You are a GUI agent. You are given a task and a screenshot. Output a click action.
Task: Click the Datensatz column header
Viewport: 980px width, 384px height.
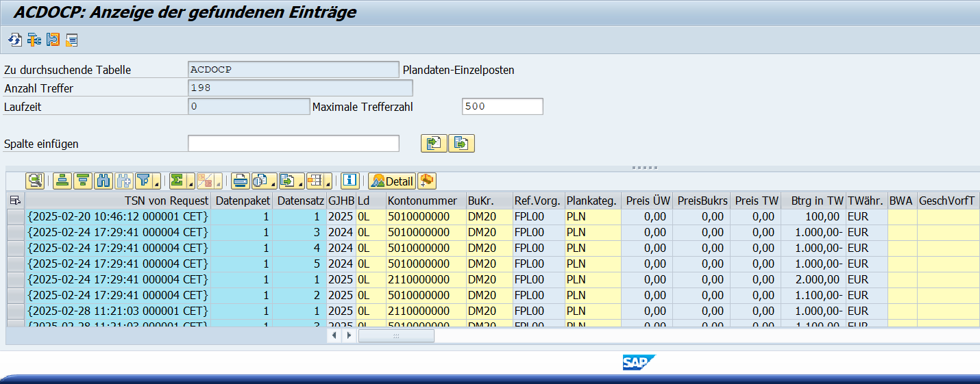(x=299, y=201)
